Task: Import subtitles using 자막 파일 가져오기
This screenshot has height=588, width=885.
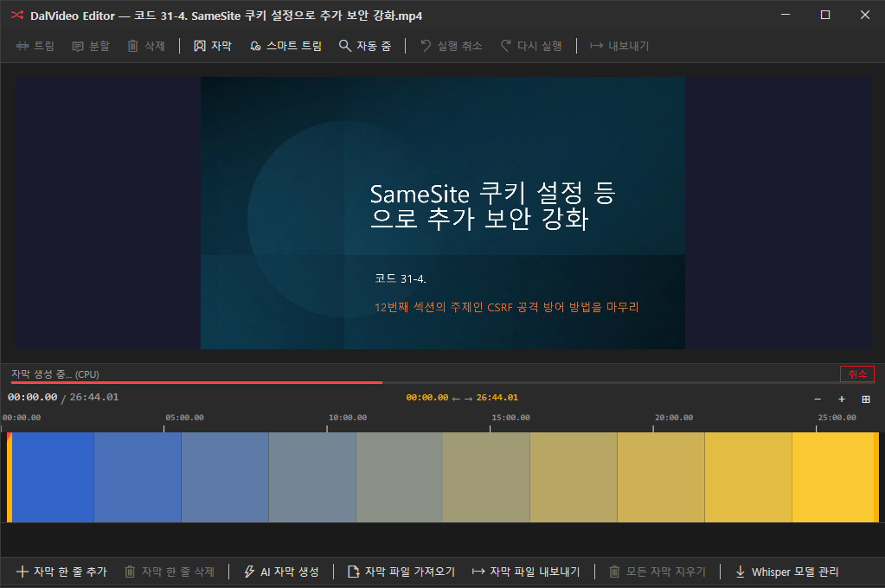Action: (400, 571)
